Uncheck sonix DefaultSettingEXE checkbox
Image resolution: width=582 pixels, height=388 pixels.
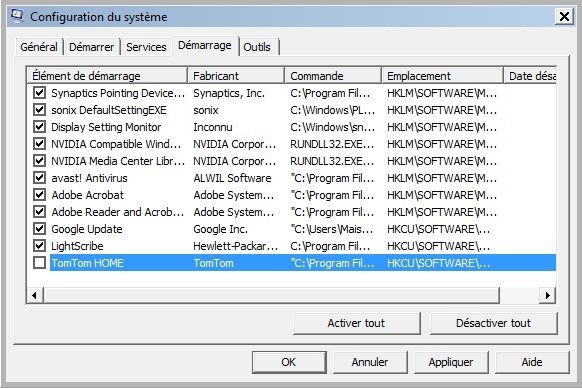[39, 110]
